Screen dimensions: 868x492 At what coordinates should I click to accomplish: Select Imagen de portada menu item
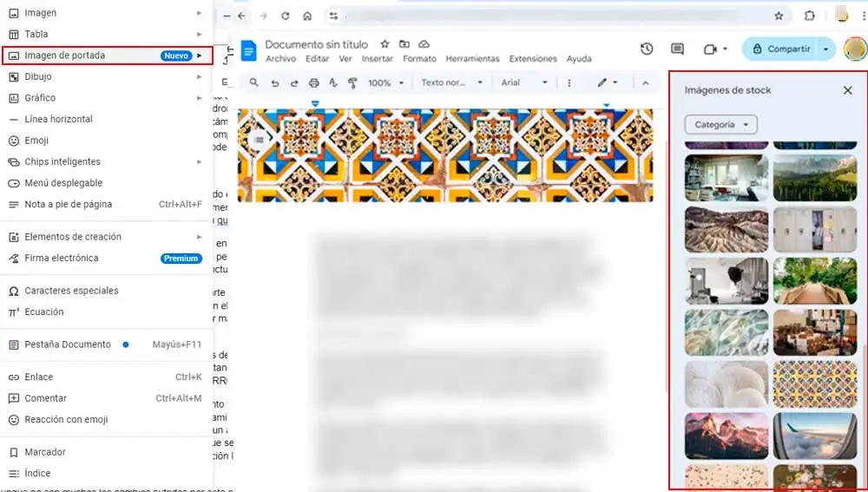(108, 56)
